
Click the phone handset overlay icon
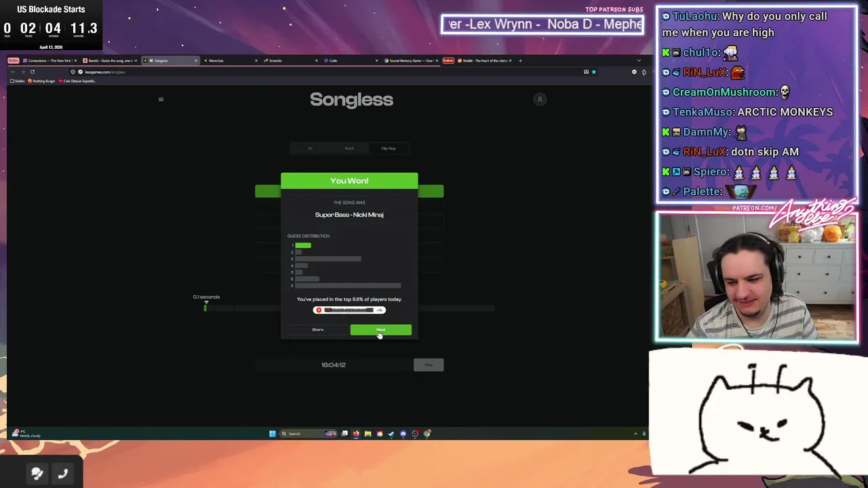coord(62,474)
